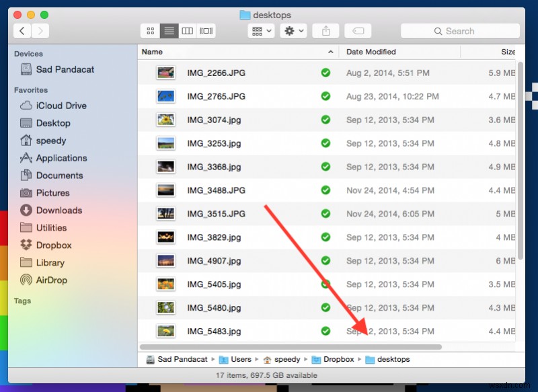Switch to icon view

[x=150, y=31]
